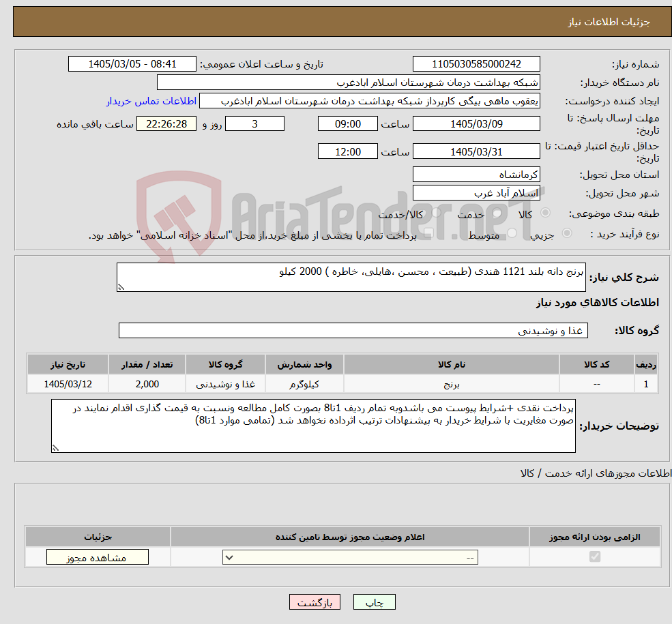The image size is (672, 624).
Task: Click the goods group field غذا و نوشیدنی
Action: 353,331
